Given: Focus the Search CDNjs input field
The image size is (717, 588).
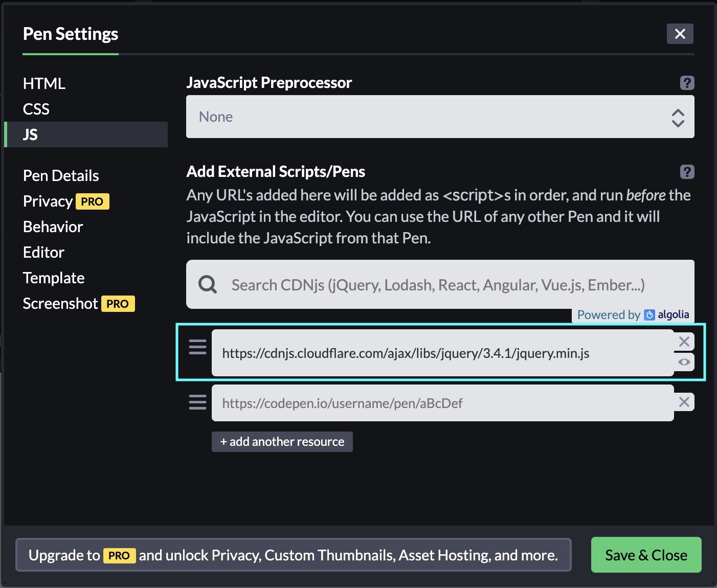Looking at the screenshot, I should pyautogui.click(x=450, y=284).
